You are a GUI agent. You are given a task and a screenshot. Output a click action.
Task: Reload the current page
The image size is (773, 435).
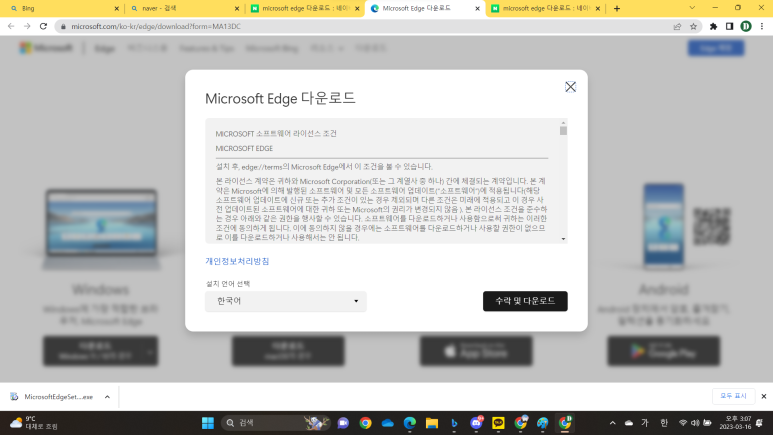pos(43,26)
